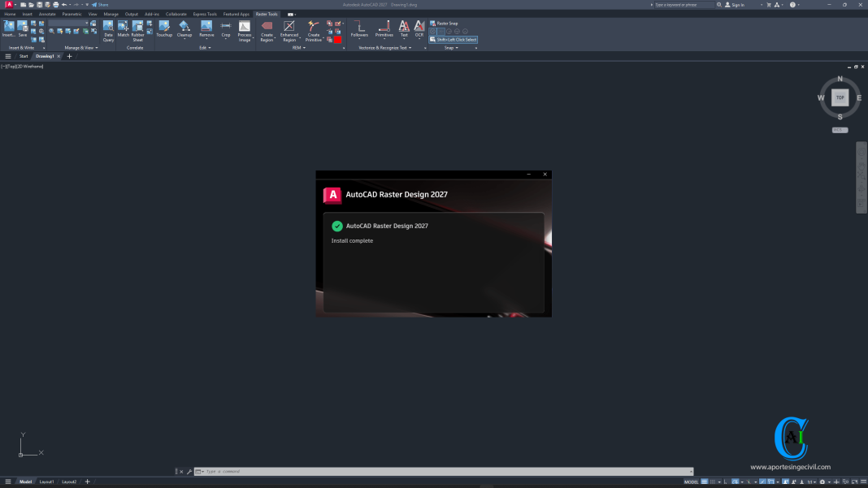
Task: Click the MODEL space button in status bar
Action: click(691, 482)
